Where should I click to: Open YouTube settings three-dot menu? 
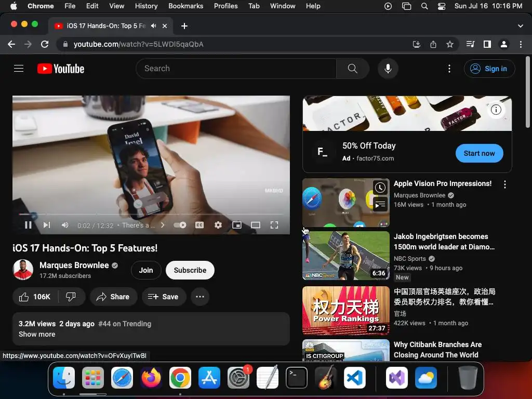click(449, 69)
